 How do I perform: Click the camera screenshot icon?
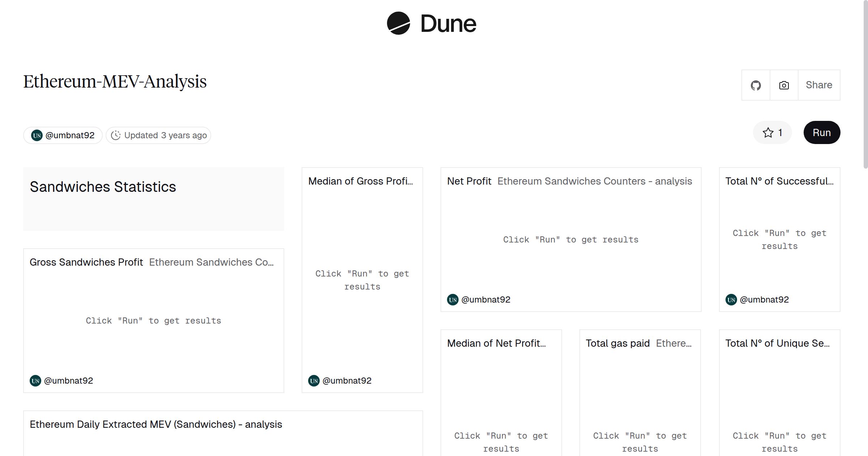pos(784,85)
